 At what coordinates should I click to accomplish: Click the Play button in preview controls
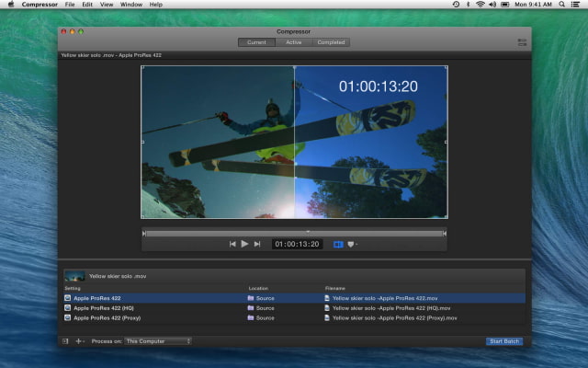(x=244, y=244)
